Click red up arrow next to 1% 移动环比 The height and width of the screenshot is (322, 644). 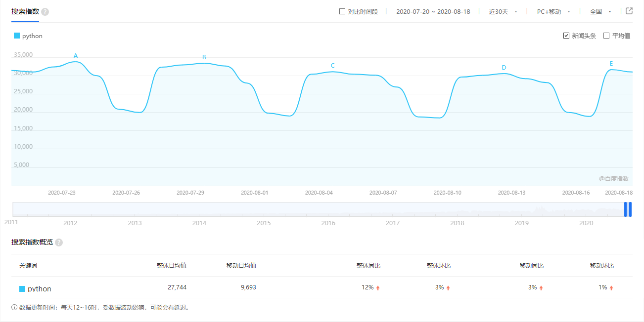611,288
